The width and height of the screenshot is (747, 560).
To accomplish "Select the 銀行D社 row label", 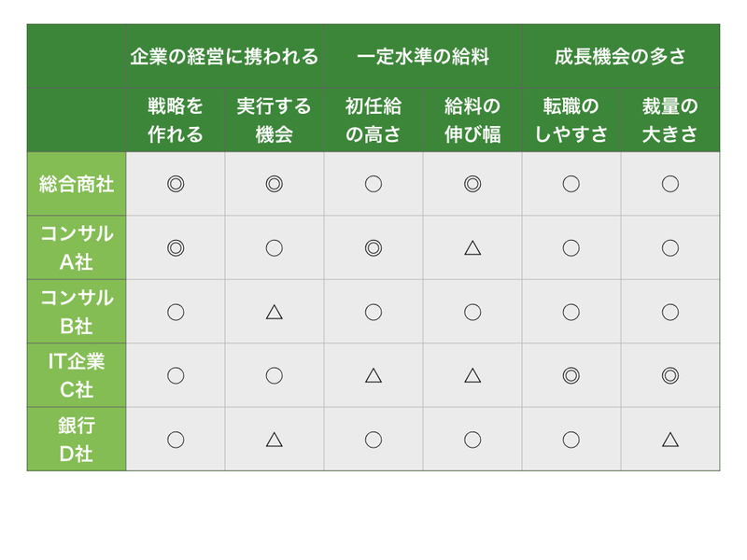I will [77, 439].
